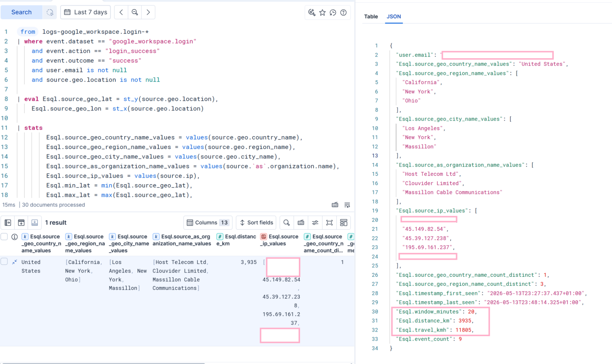Toggle word wrap icon under the editor
612x364 pixels.
coord(347,205)
